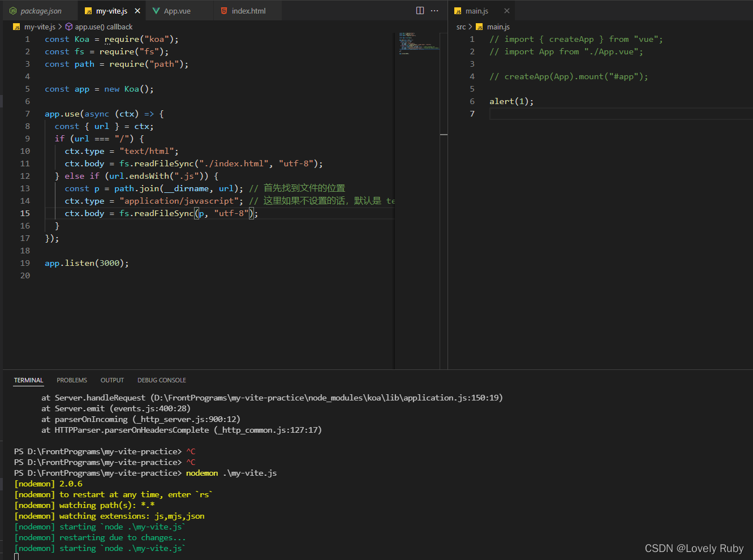The height and width of the screenshot is (560, 753).
Task: Switch to the OUTPUT panel tab
Action: [112, 380]
